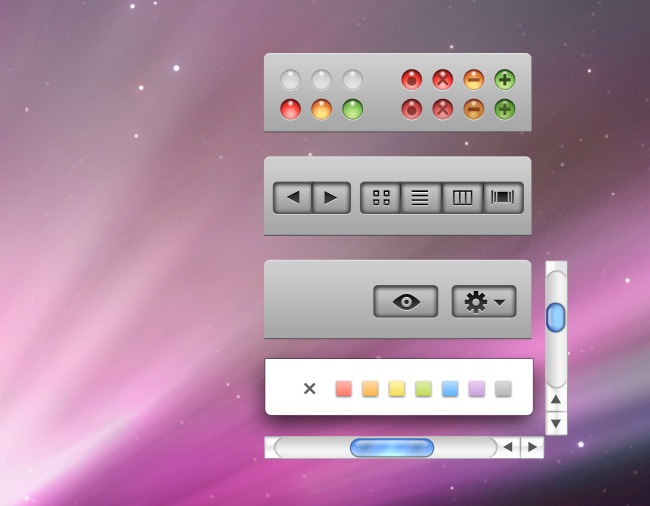This screenshot has height=506, width=650.
Task: Click the bright orange button with minus symbol
Action: [x=473, y=80]
